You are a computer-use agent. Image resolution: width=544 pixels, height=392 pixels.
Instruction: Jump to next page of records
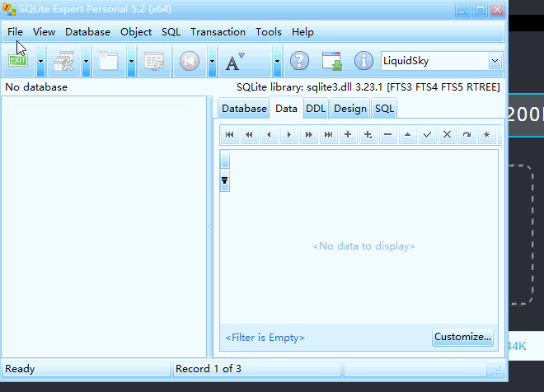[308, 134]
